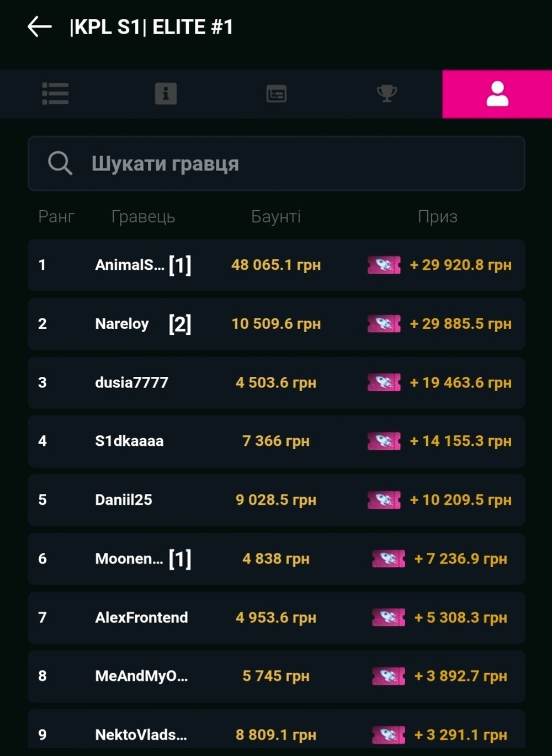Click the rocket ticket icon for AnimalS
552x756 pixels.
click(x=384, y=265)
